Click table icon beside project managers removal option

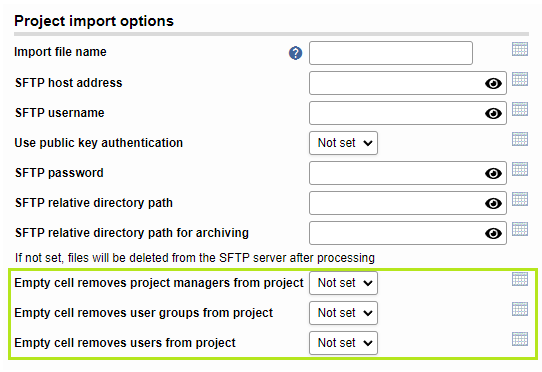point(520,279)
